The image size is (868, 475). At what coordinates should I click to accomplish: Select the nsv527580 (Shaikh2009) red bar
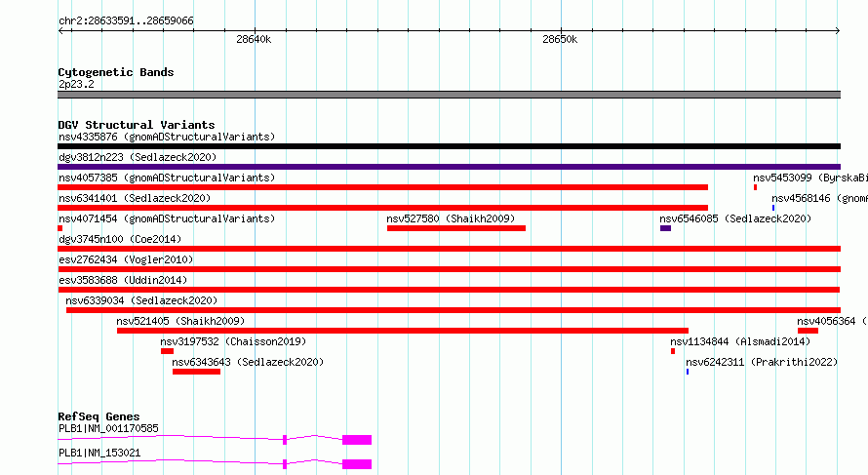(x=456, y=228)
